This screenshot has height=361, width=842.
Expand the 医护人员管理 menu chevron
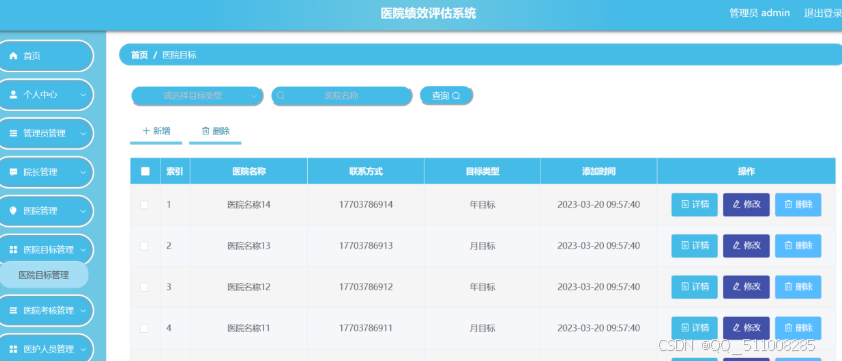83,349
